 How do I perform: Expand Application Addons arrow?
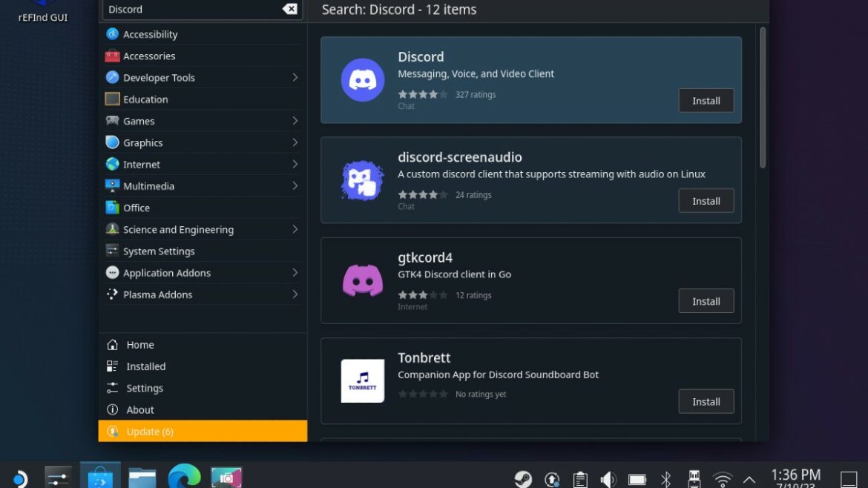(x=295, y=273)
